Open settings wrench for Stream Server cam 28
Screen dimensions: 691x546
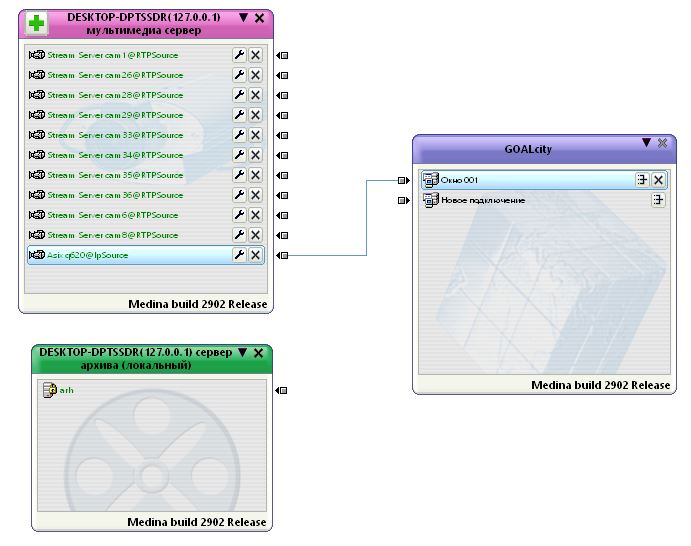pos(239,95)
